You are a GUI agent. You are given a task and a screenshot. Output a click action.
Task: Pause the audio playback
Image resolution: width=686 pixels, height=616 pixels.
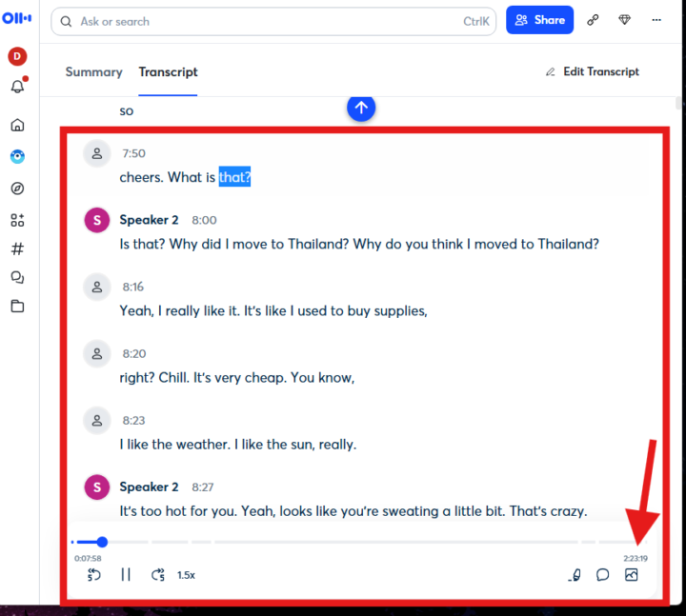coord(126,574)
